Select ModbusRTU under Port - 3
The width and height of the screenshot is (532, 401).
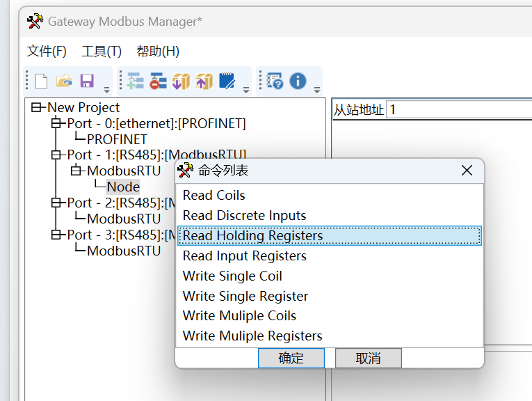click(x=124, y=251)
